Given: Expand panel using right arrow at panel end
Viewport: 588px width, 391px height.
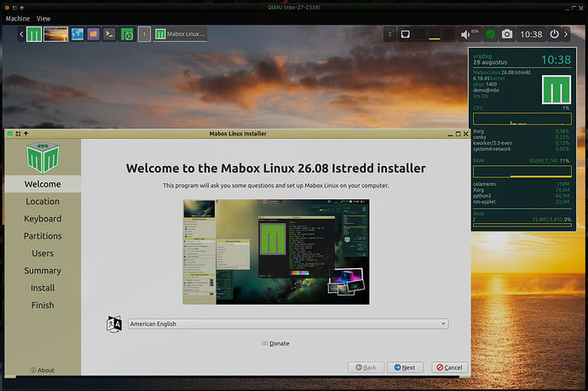Looking at the screenshot, I should pyautogui.click(x=566, y=34).
